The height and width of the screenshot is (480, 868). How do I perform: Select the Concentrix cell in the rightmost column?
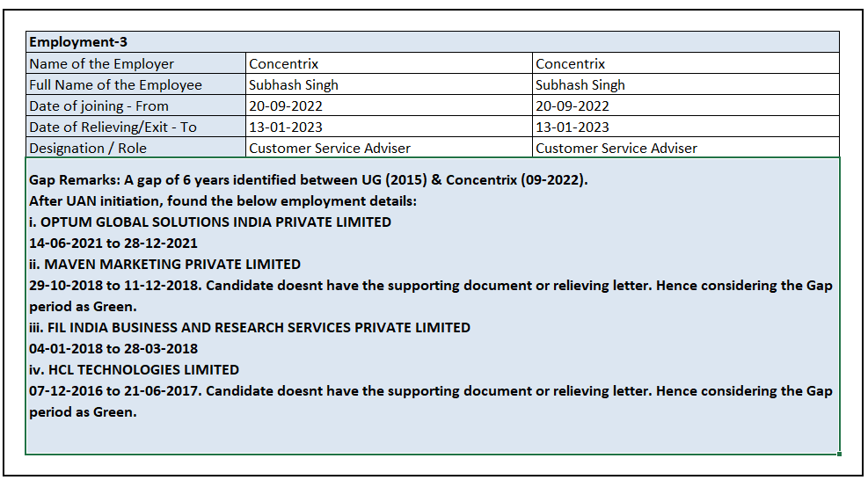point(685,63)
